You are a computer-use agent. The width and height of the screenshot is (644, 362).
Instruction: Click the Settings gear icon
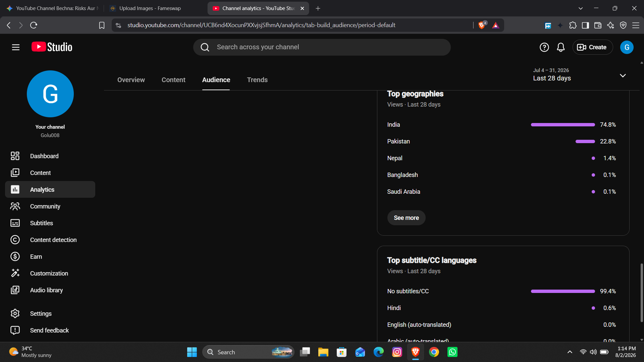point(15,313)
